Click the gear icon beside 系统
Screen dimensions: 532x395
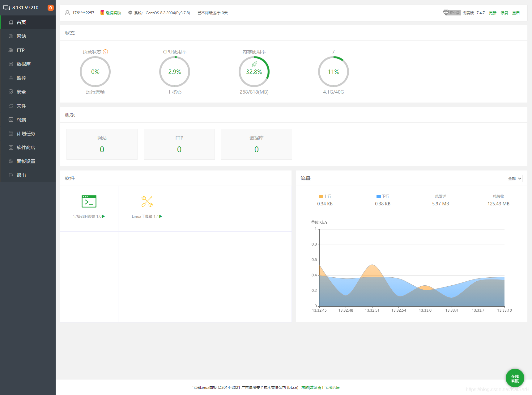coord(130,13)
